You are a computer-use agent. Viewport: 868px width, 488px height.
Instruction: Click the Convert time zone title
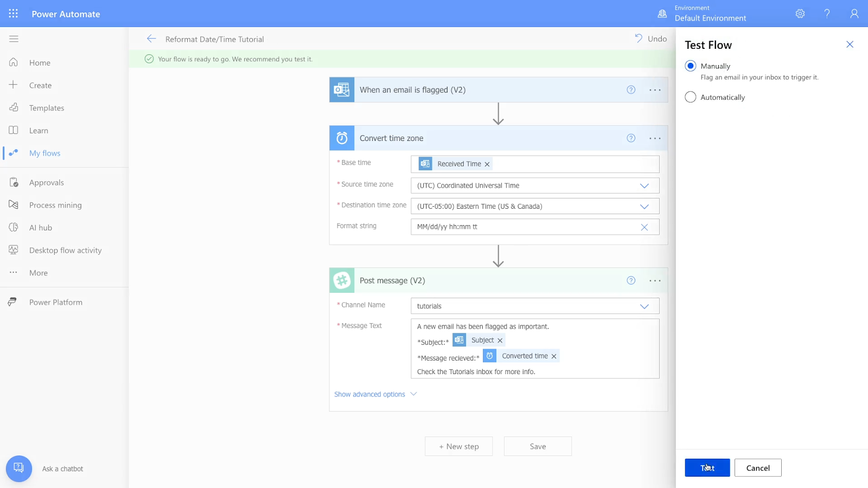click(392, 138)
